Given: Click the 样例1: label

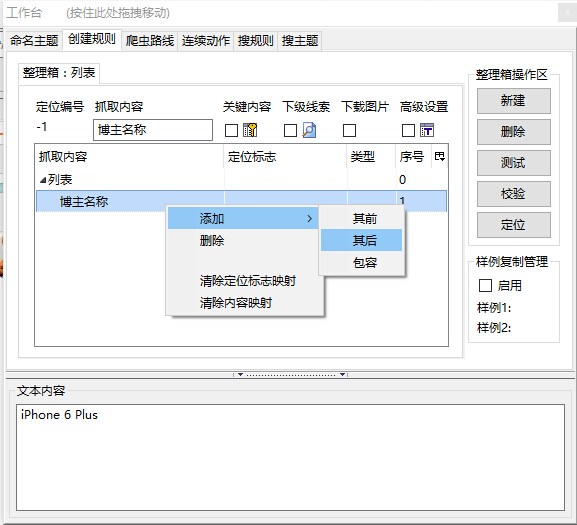Looking at the screenshot, I should [494, 308].
